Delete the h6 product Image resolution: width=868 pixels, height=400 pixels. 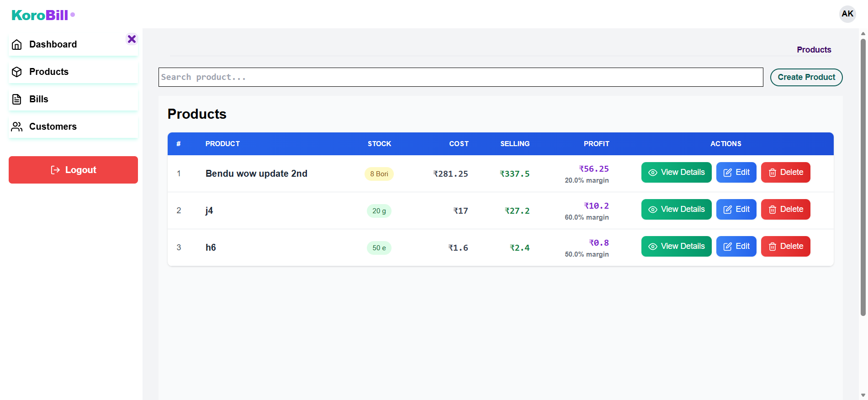(x=785, y=247)
